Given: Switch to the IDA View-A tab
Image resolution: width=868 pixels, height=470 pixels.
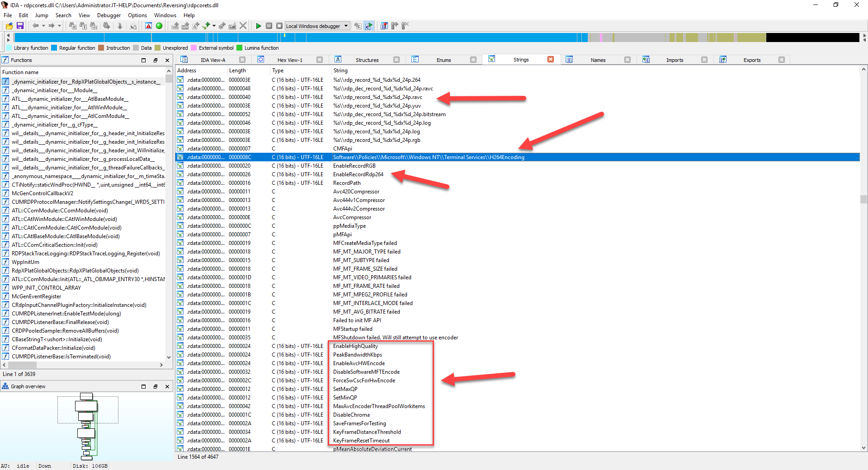Looking at the screenshot, I should point(212,60).
